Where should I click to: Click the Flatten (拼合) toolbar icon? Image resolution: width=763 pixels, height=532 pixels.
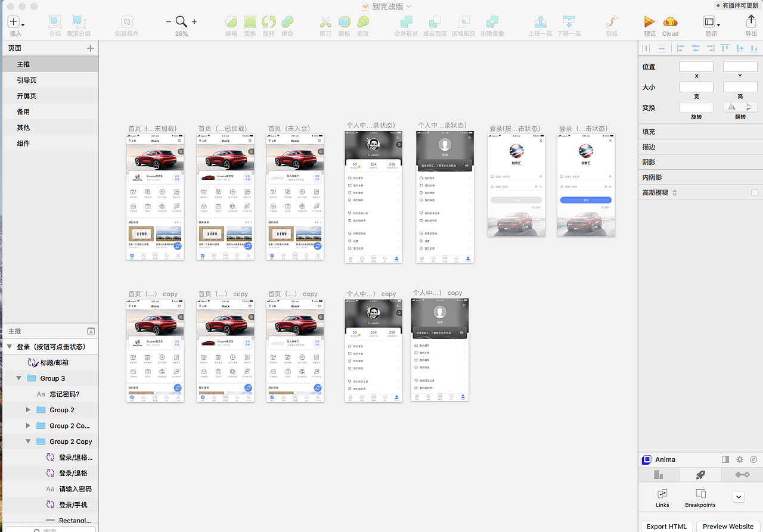pos(287,22)
